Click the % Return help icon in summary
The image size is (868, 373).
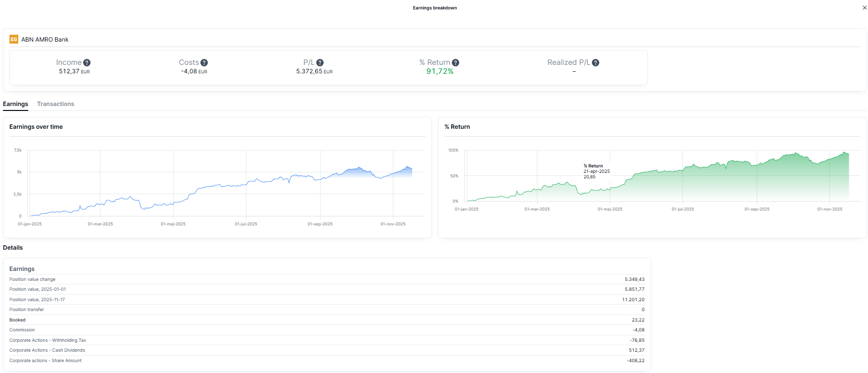pyautogui.click(x=456, y=63)
